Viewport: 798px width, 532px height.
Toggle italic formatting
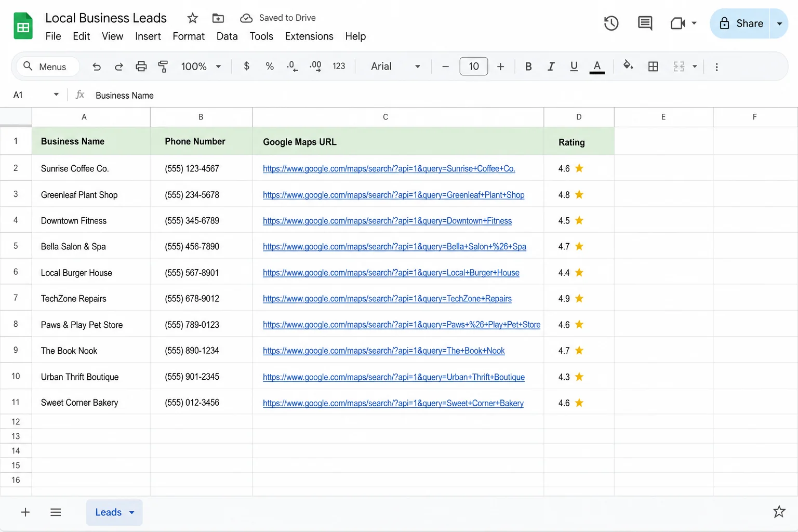pyautogui.click(x=551, y=66)
